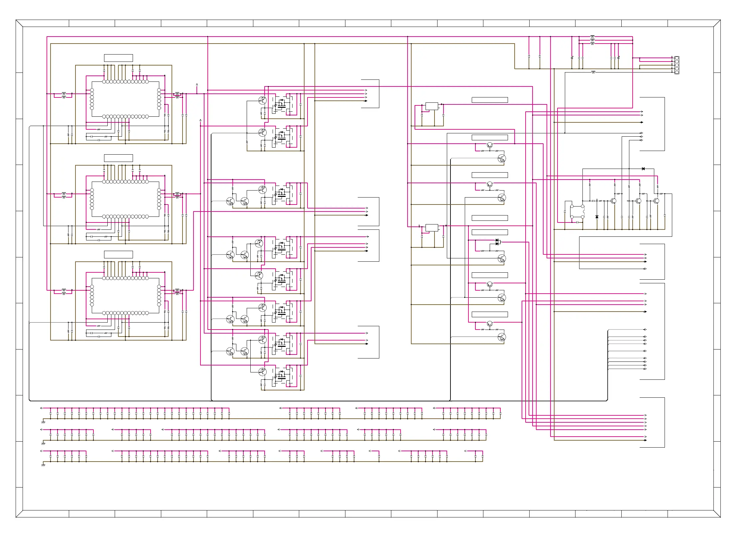Screen dimensions: 754x560
Task: Click the inductor on the black line below the rails
Action: (593, 72)
